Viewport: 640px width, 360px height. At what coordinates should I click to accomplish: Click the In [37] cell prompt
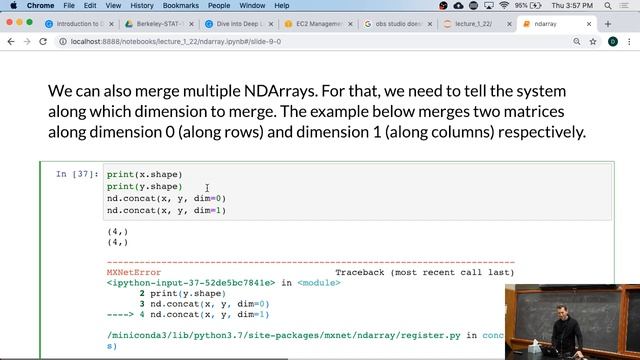(x=77, y=174)
